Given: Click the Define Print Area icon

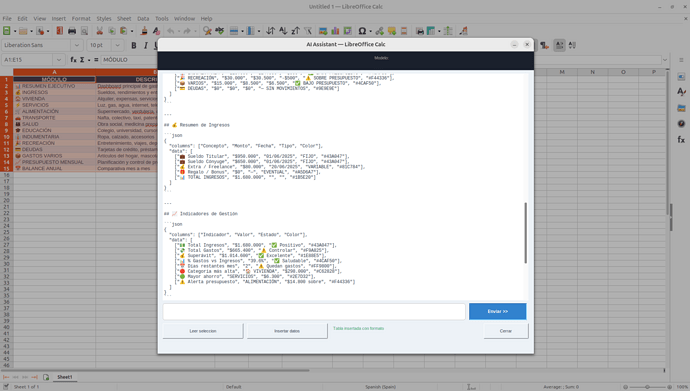Looking at the screenshot, I should pyautogui.click(x=419, y=31).
